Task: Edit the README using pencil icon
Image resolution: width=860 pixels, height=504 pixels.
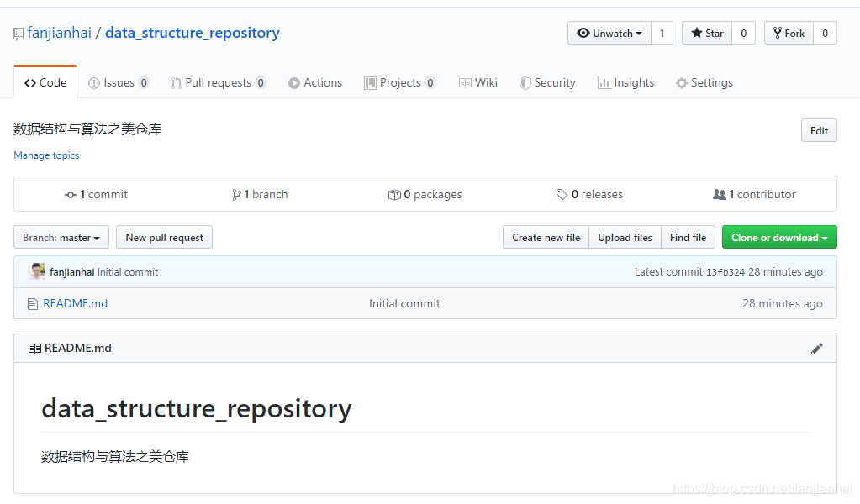Action: pyautogui.click(x=816, y=349)
